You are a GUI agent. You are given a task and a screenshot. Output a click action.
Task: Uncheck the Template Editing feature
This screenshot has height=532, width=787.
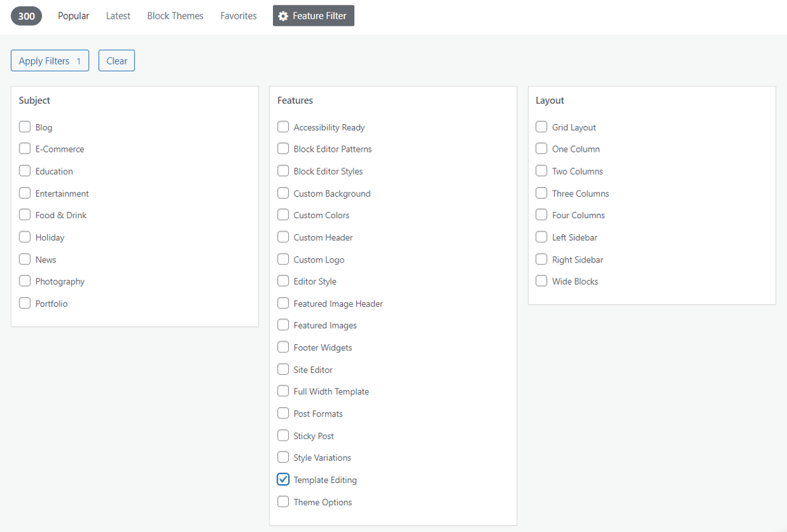pos(283,479)
